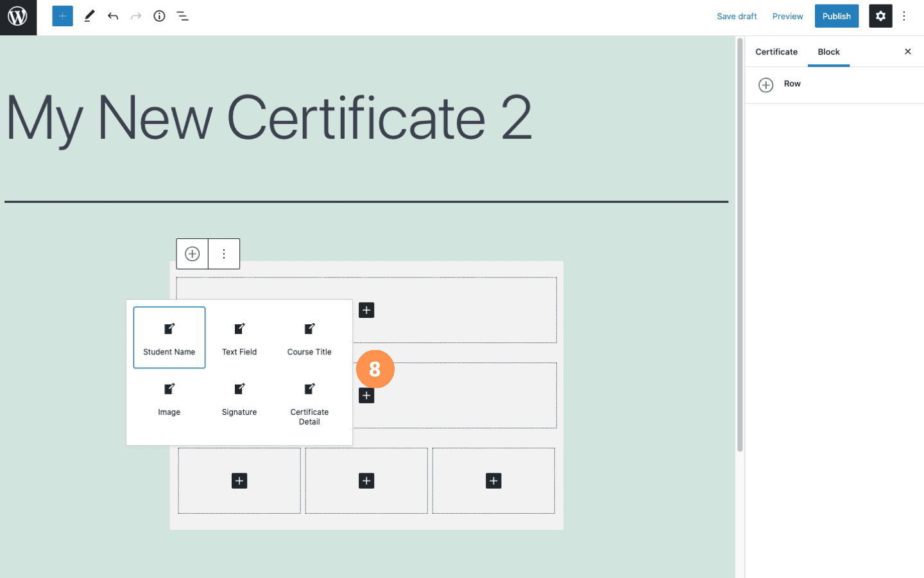Screen dimensions: 924x578
Task: Click Save draft
Action: (737, 16)
